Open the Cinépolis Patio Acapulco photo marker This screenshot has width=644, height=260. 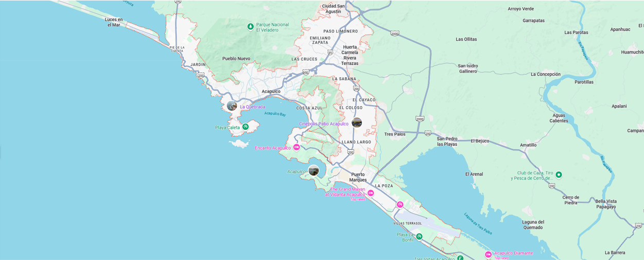(357, 123)
